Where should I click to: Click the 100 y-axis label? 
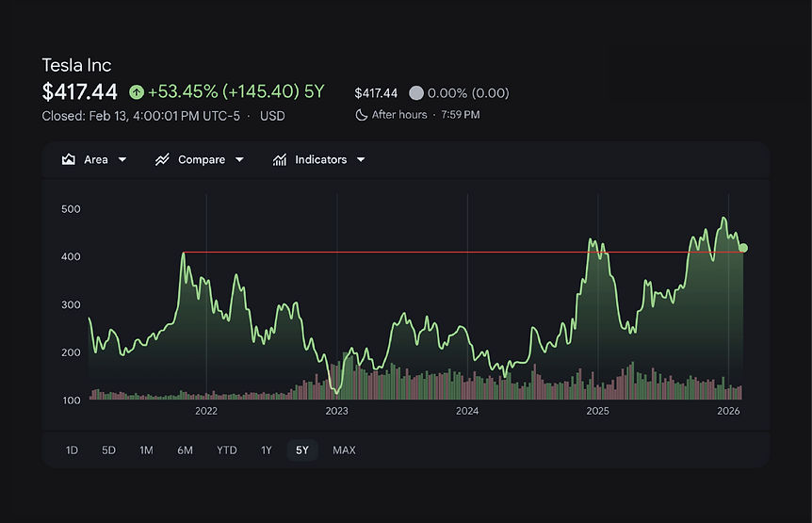(x=72, y=400)
